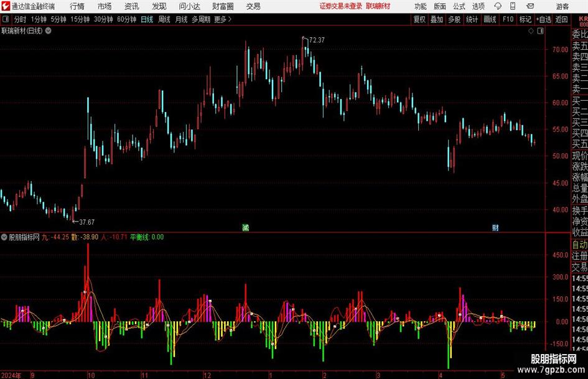Open the 公式 menu

459,6
